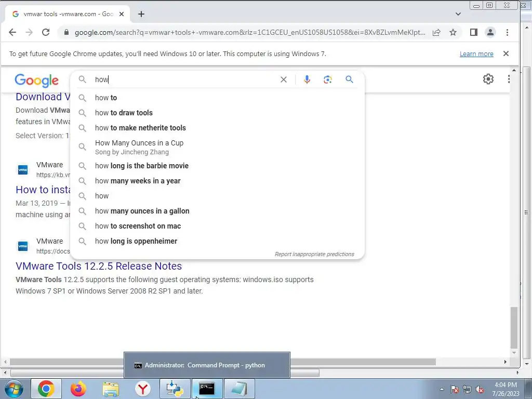Share this page icon in address bar

(x=436, y=32)
